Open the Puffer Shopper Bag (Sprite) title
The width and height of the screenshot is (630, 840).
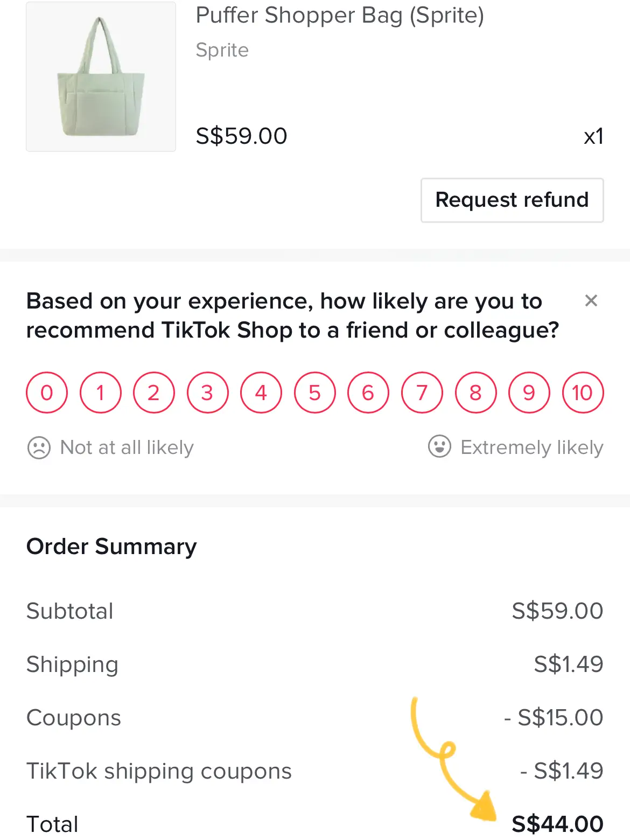click(x=340, y=15)
